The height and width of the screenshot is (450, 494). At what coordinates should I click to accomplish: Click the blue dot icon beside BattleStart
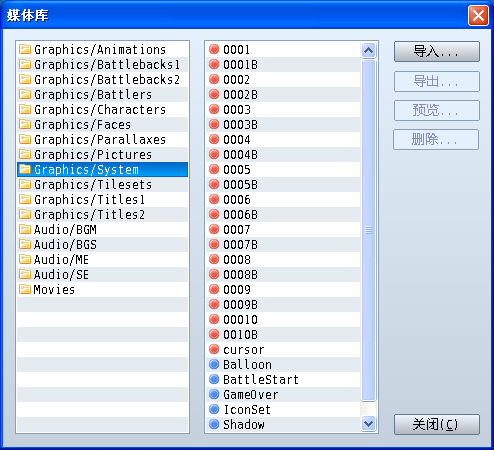tap(214, 379)
